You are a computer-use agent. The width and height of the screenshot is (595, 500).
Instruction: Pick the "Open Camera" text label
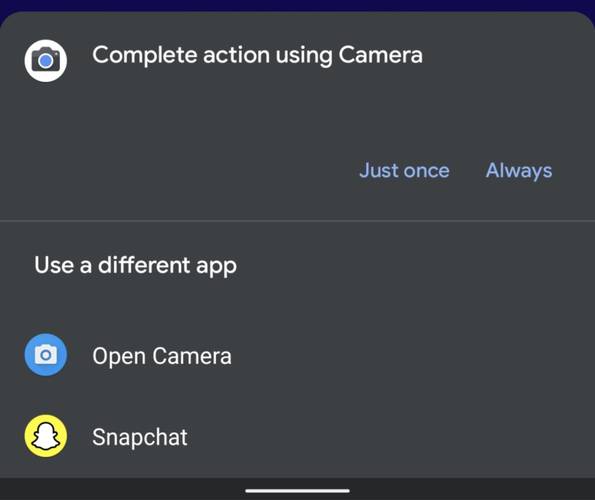[162, 356]
